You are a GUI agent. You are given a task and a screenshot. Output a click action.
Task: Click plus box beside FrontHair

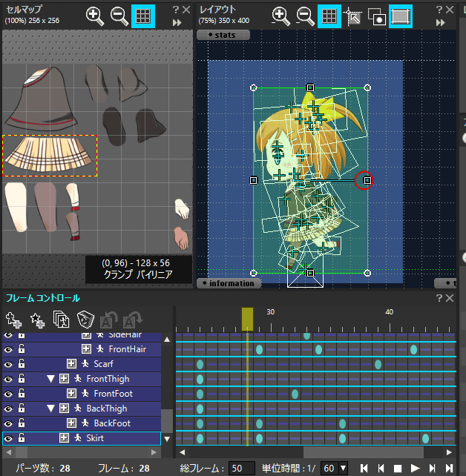(x=86, y=349)
